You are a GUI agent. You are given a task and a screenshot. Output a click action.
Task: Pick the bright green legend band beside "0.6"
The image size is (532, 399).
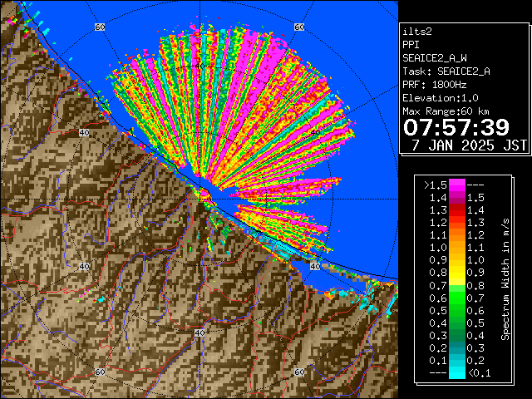(x=457, y=298)
